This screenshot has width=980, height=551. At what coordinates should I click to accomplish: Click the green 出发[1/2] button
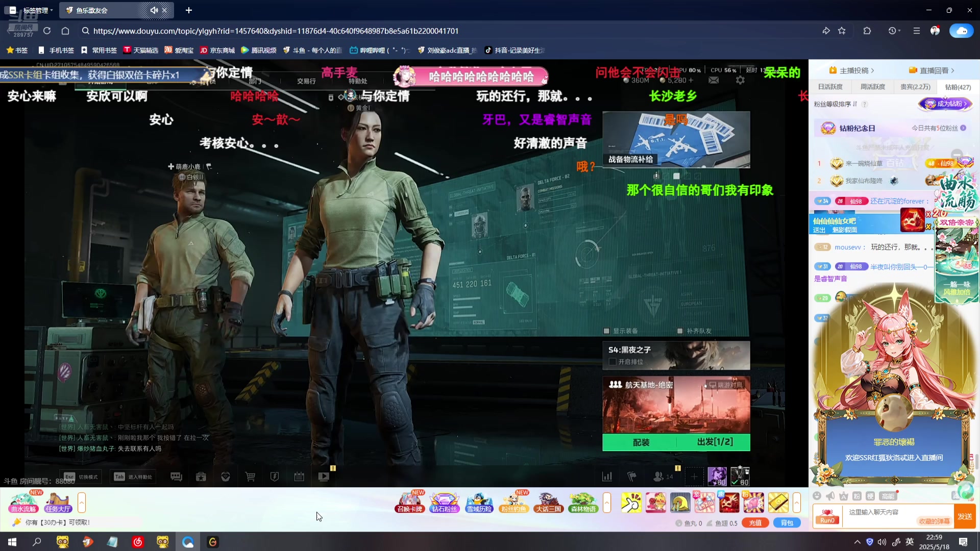[x=714, y=442]
